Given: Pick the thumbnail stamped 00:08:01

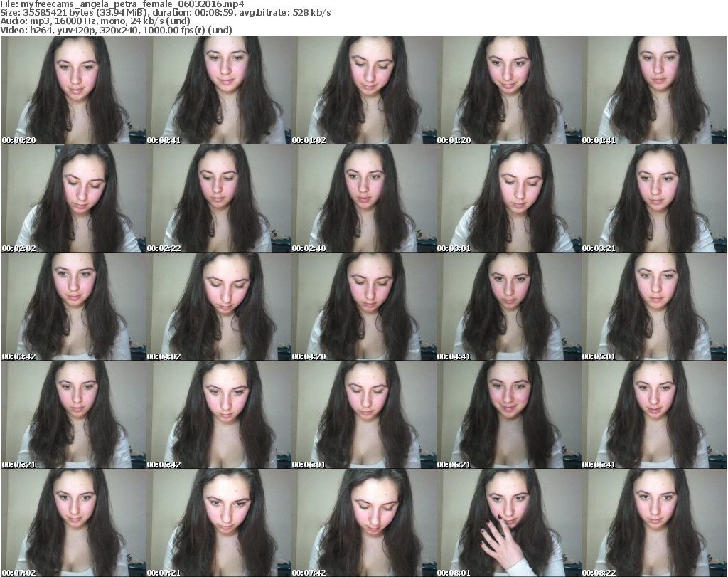Looking at the screenshot, I should [x=509, y=523].
